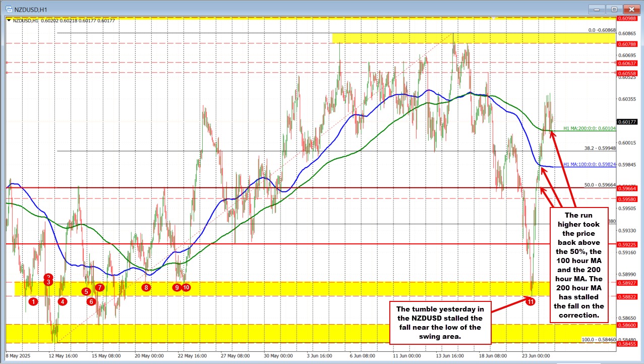Select the 0.58822 red price label
The image size is (644, 364).
[627, 296]
